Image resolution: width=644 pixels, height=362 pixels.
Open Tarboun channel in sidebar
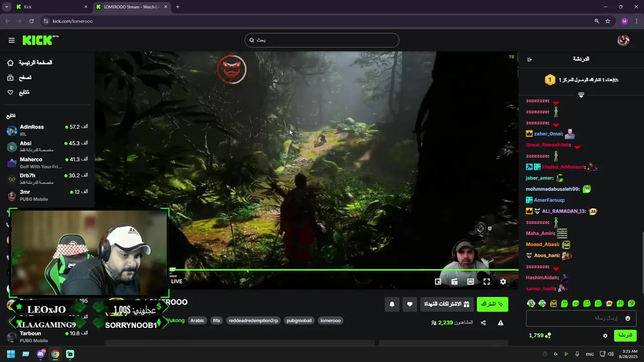(47, 337)
